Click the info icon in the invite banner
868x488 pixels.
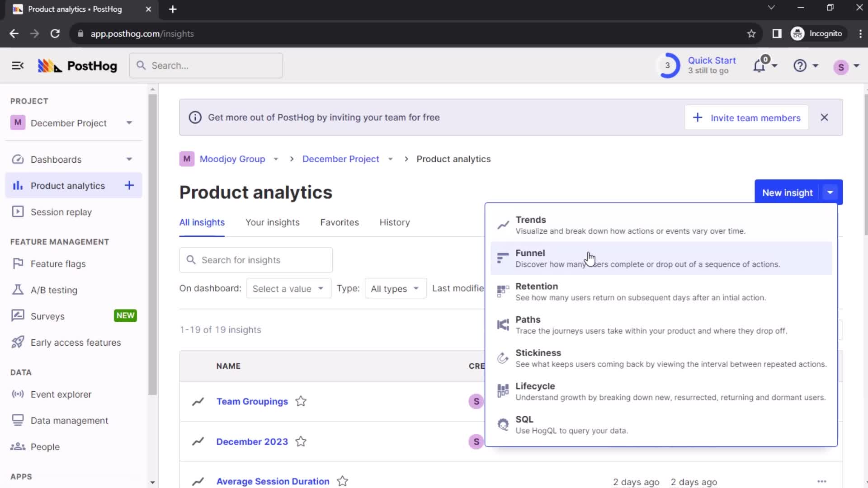(195, 117)
